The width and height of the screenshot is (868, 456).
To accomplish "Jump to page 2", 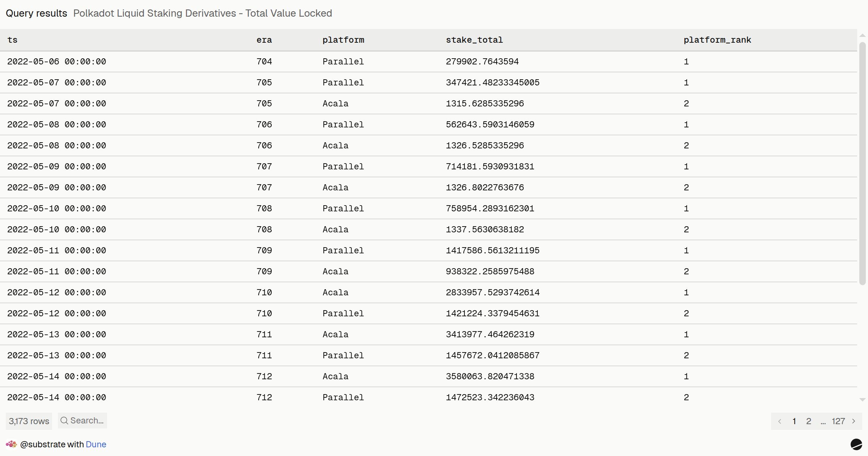I will (x=809, y=421).
